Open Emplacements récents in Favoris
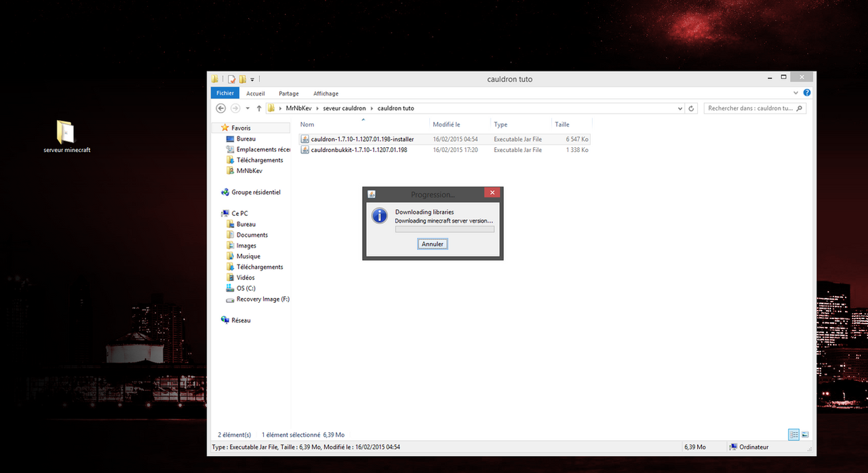Viewport: 868px width, 473px height. click(x=263, y=149)
